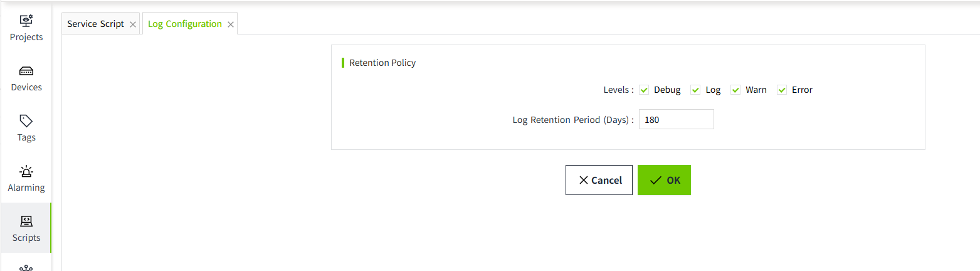Go to the Devices section icon
The width and height of the screenshot is (980, 271).
pos(26,71)
